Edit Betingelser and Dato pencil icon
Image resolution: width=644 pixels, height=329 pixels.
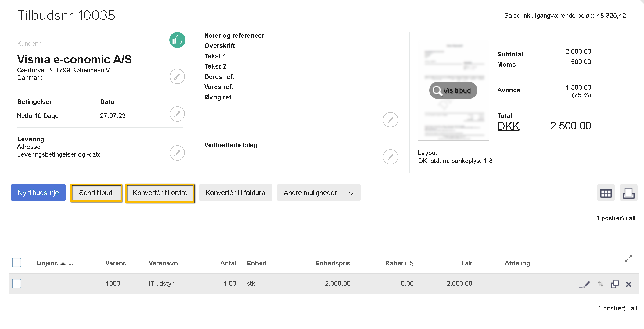(x=177, y=114)
